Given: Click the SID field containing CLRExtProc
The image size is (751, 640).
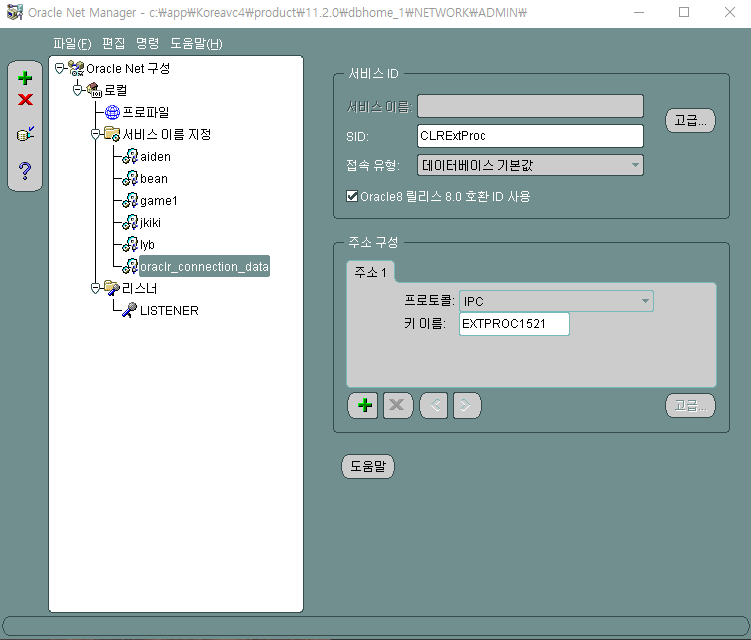Looking at the screenshot, I should pyautogui.click(x=530, y=136).
